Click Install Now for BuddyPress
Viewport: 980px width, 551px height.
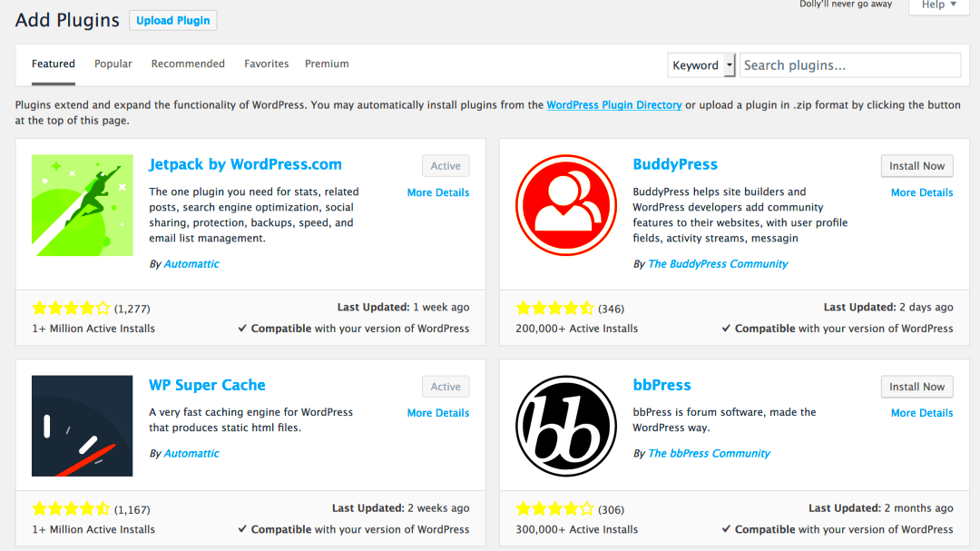click(x=916, y=166)
